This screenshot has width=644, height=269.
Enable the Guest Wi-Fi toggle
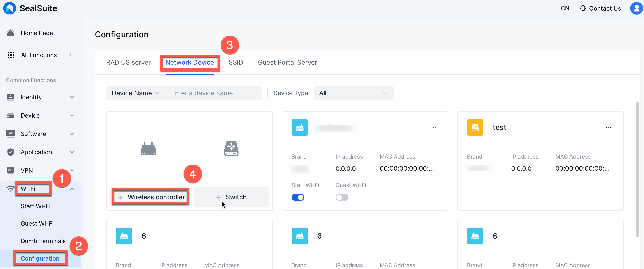[x=342, y=197]
